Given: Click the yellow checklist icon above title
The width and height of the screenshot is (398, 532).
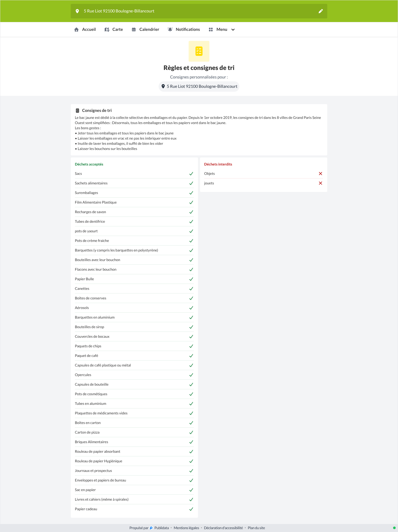Looking at the screenshot, I should click(199, 51).
